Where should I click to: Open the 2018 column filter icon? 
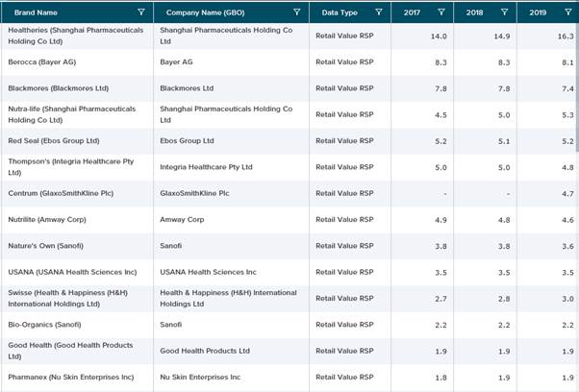[504, 12]
